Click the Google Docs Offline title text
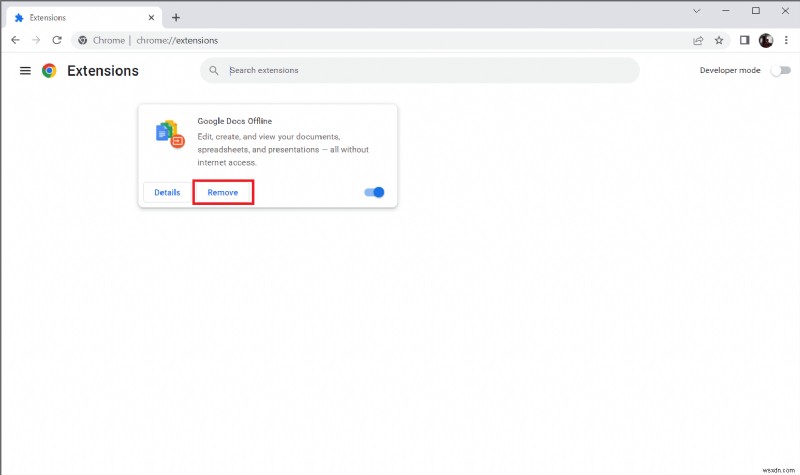 235,121
